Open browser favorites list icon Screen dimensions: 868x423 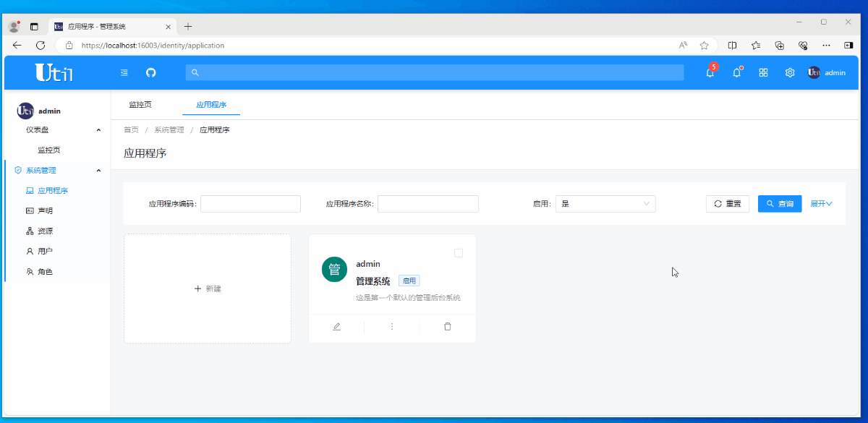pyautogui.click(x=756, y=45)
